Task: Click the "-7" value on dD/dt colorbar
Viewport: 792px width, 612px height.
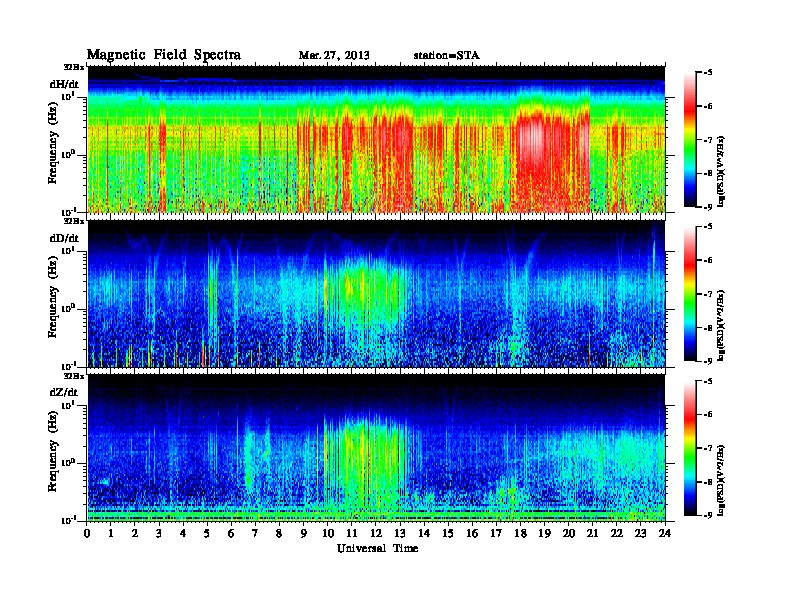Action: point(708,294)
